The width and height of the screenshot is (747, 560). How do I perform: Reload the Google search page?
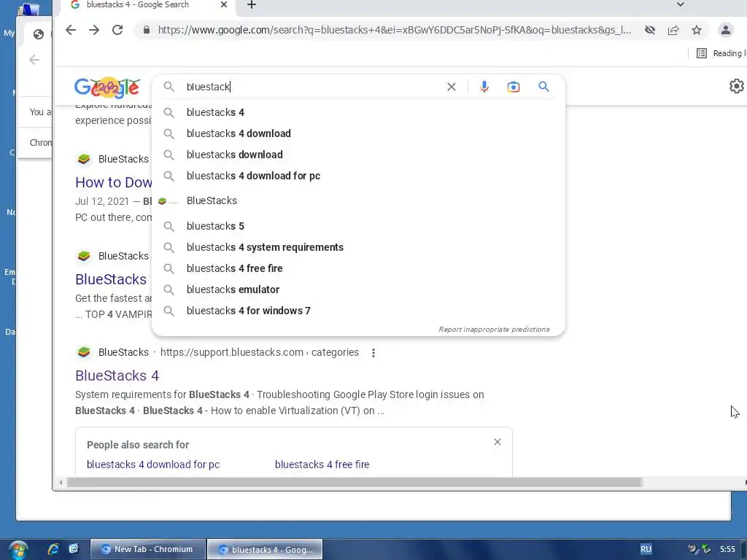click(x=117, y=30)
